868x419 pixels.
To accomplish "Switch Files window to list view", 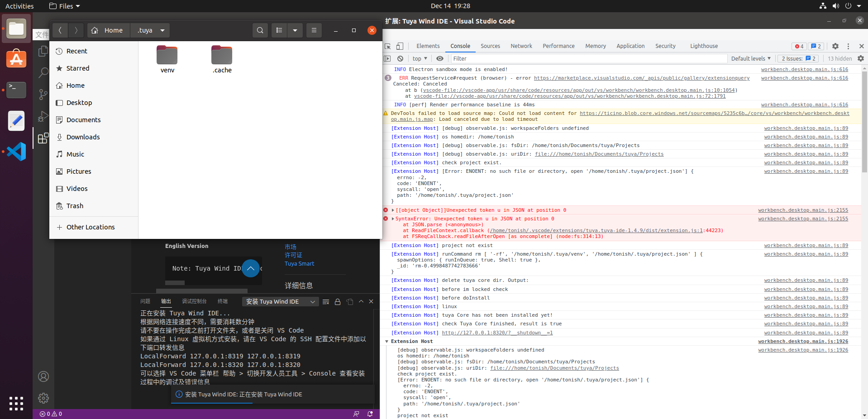I will pyautogui.click(x=279, y=30).
